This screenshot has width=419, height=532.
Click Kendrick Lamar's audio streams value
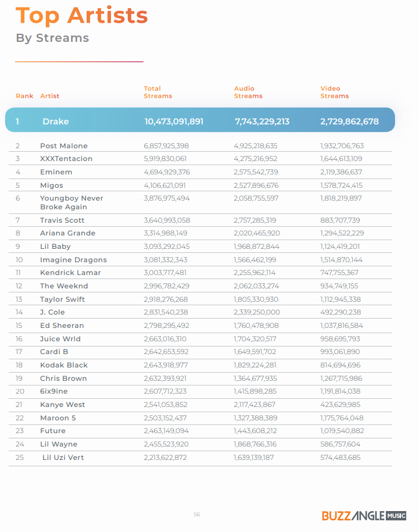[255, 273]
